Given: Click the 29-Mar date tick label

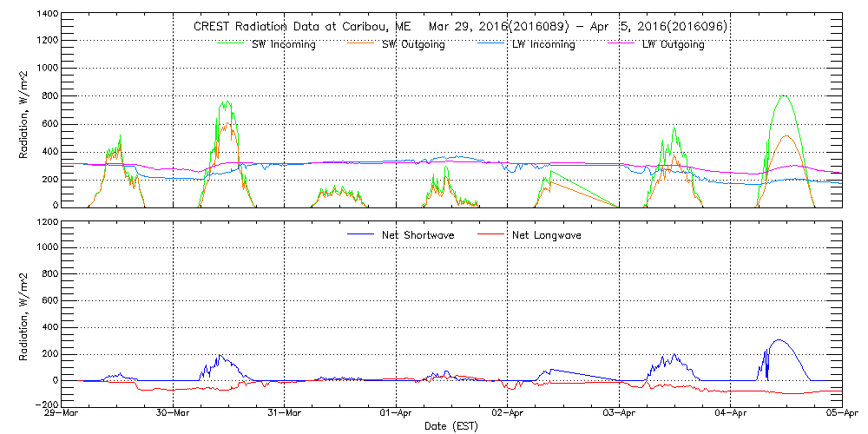Looking at the screenshot, I should point(62,414).
